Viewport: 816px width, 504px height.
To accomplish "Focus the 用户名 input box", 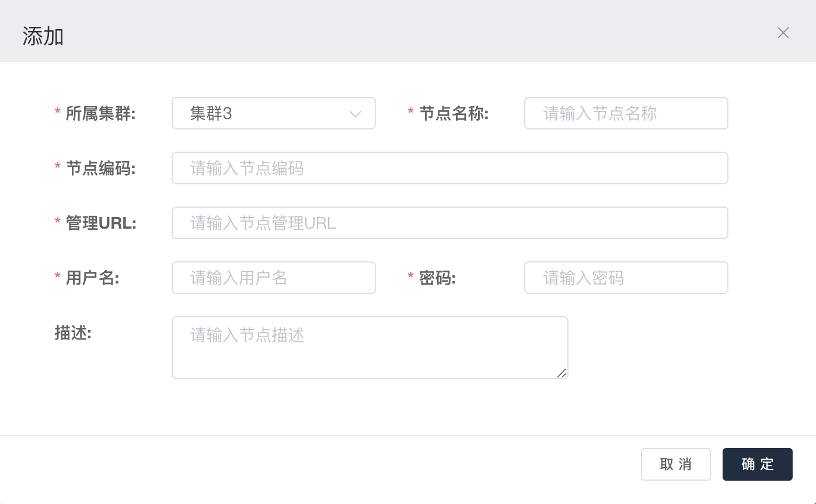I will [273, 278].
